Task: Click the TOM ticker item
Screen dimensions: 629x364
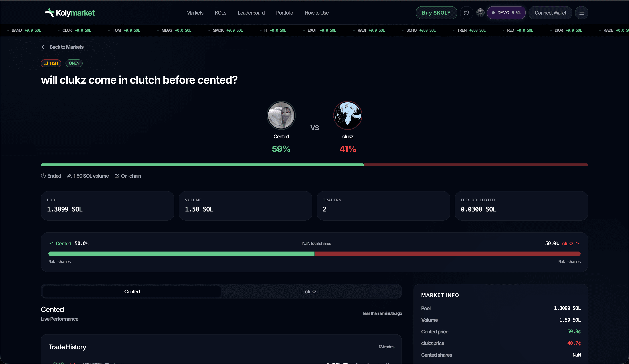Action: [x=124, y=30]
